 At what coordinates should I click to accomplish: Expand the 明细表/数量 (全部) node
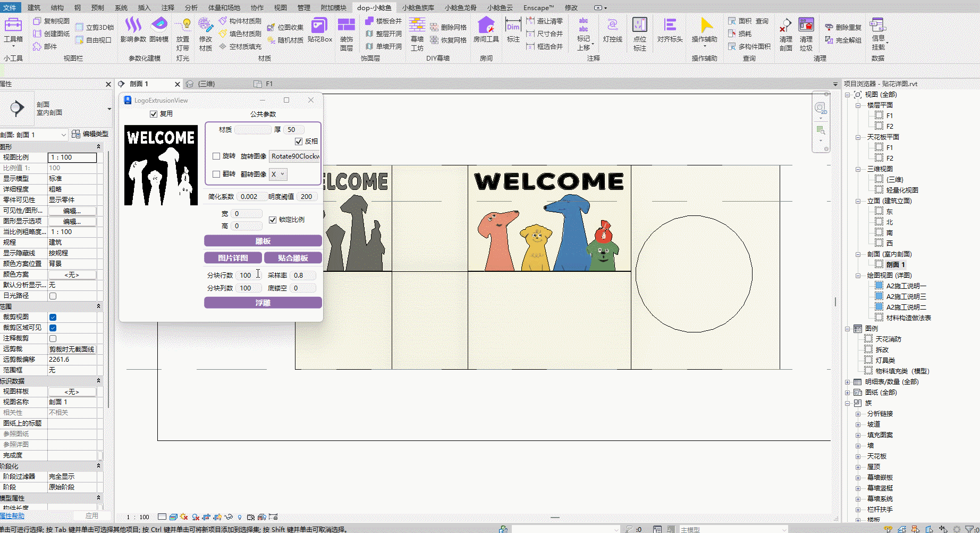848,382
